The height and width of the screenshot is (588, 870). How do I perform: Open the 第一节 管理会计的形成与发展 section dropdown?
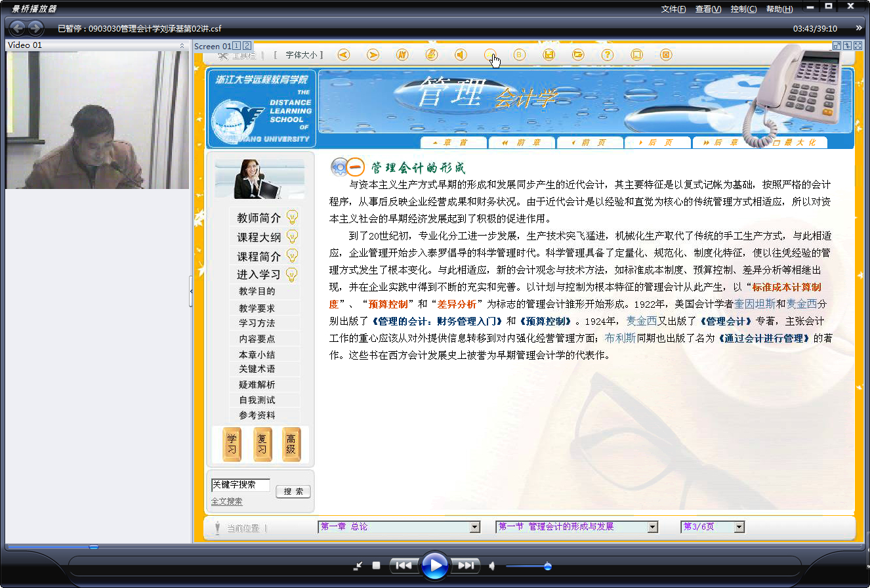pos(652,527)
